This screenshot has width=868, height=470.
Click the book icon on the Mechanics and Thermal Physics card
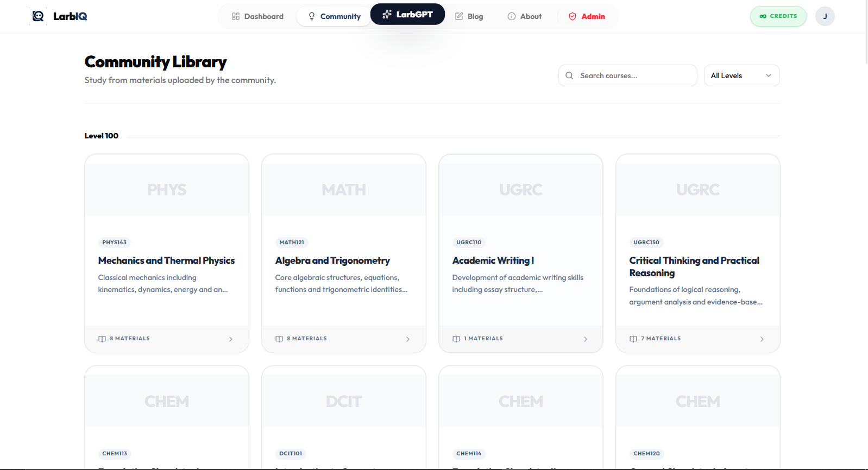tap(102, 339)
